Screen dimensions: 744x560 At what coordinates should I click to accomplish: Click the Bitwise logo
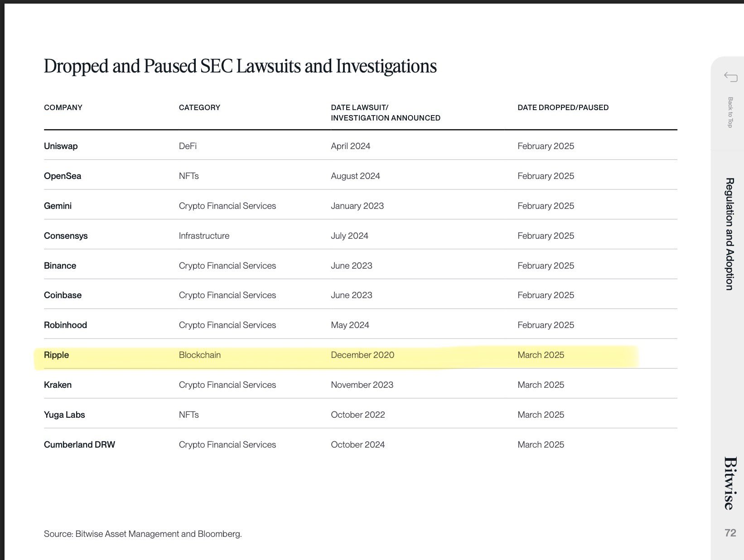[730, 483]
